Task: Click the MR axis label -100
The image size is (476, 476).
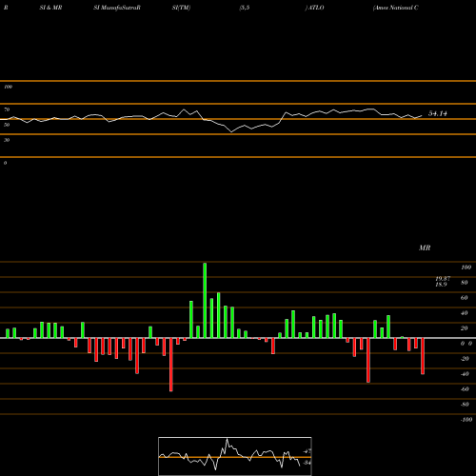Action: pos(466,420)
